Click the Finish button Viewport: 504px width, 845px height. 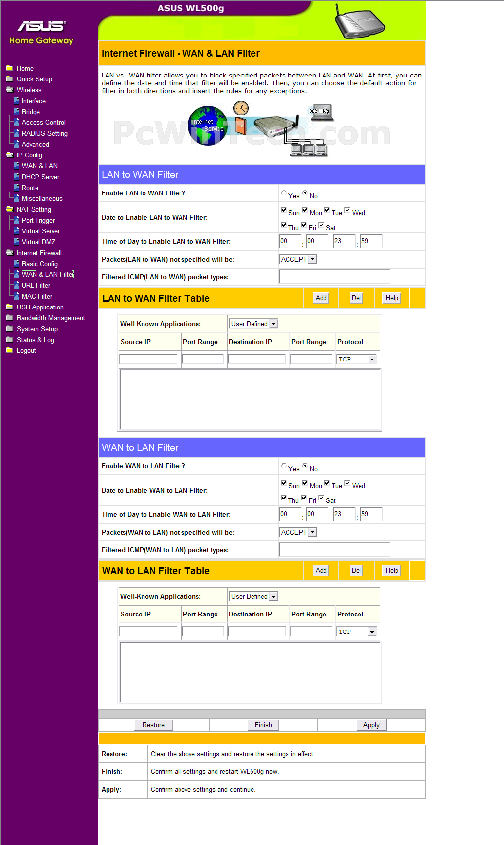point(263,725)
